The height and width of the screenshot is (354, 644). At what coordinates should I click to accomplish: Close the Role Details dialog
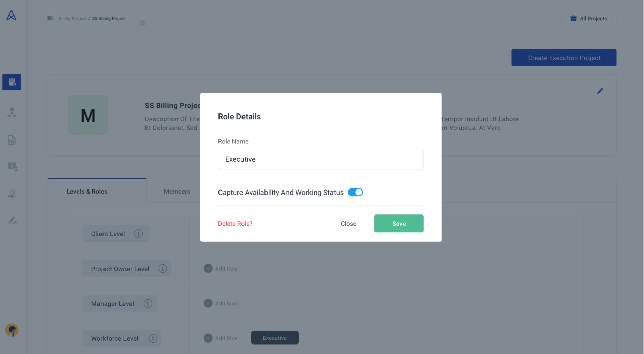pyautogui.click(x=348, y=224)
